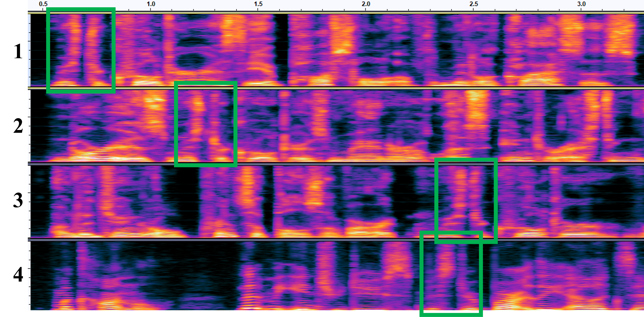Click the divider between the second and third tracks
This screenshot has width=644, height=317.
tap(325, 164)
